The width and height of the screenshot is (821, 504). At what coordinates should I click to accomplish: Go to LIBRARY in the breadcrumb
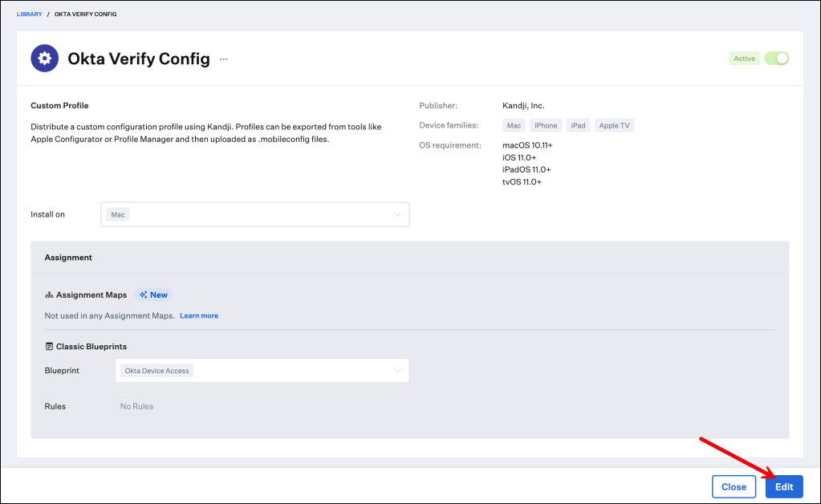tap(29, 14)
